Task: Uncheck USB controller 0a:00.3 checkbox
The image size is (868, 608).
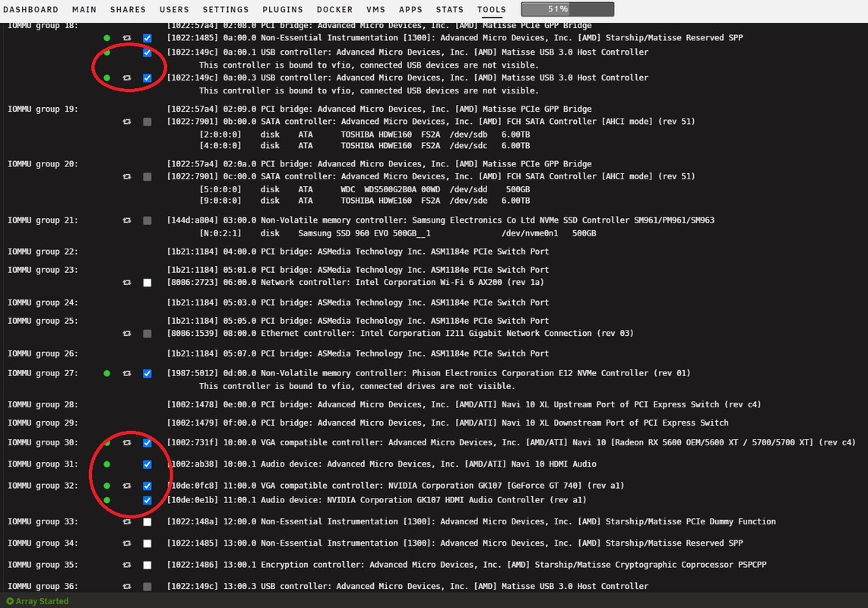Action: click(x=147, y=78)
